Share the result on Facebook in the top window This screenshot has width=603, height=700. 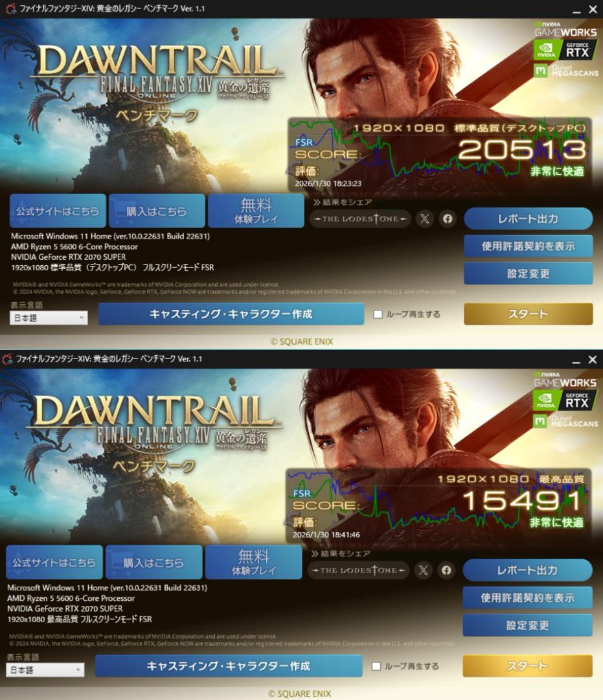tap(448, 219)
